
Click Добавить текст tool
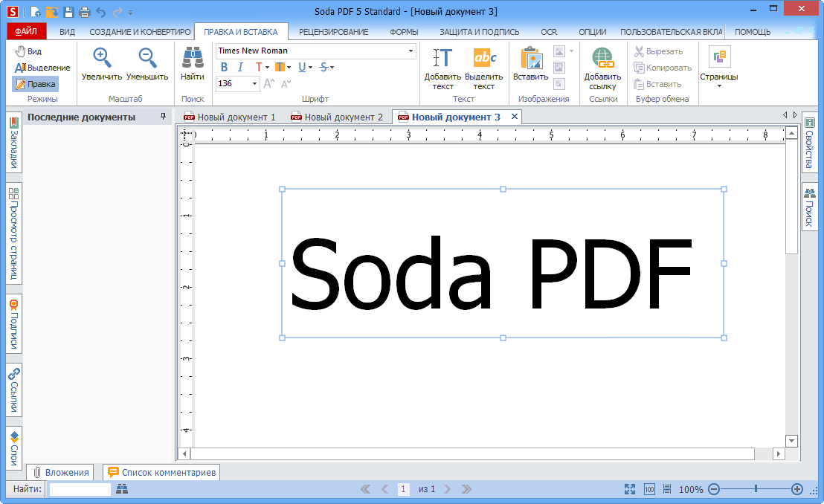[442, 69]
